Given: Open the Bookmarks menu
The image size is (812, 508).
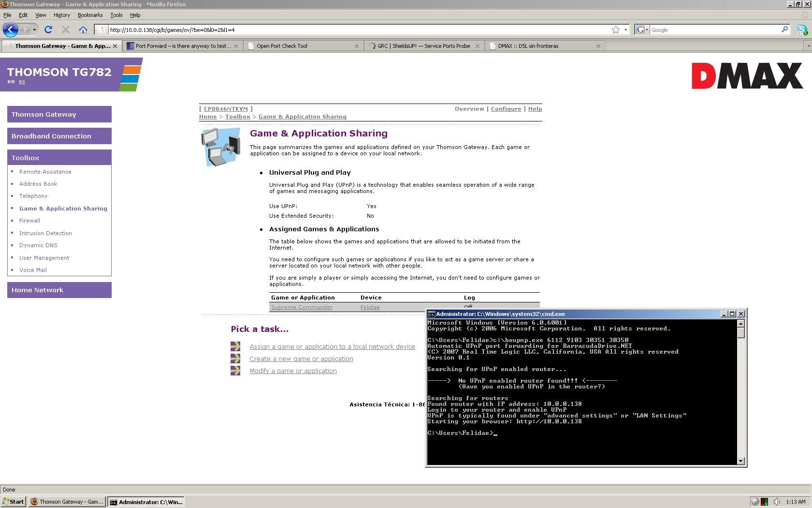Looking at the screenshot, I should (x=90, y=15).
